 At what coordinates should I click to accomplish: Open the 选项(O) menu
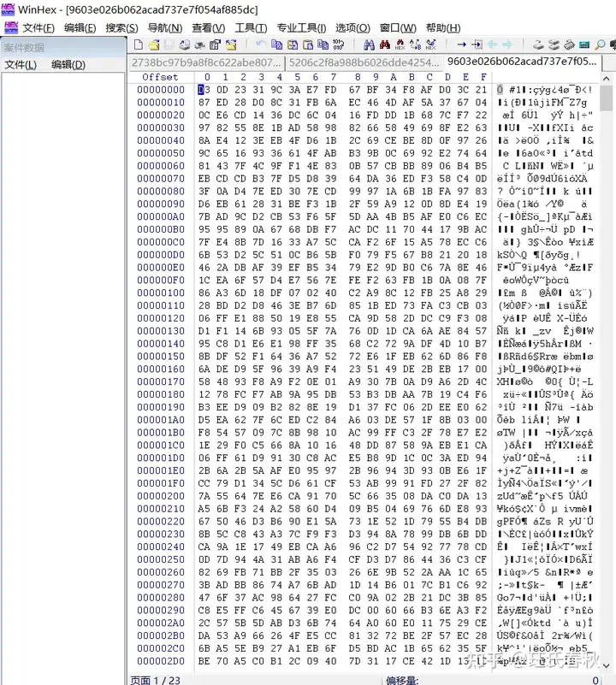352,28
